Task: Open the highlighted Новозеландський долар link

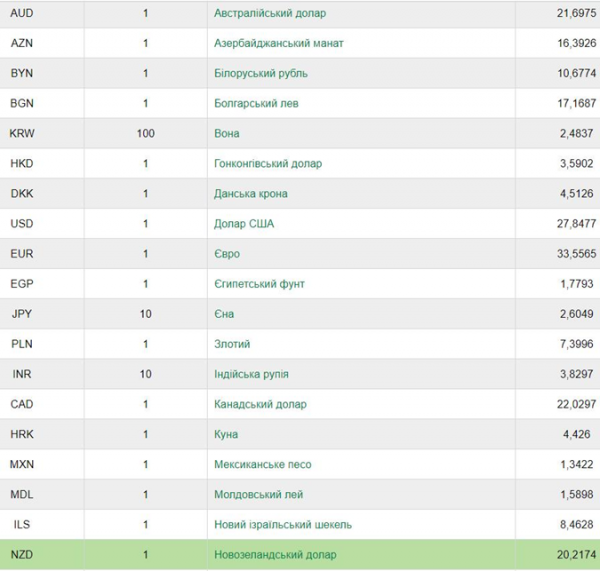Action: point(275,555)
